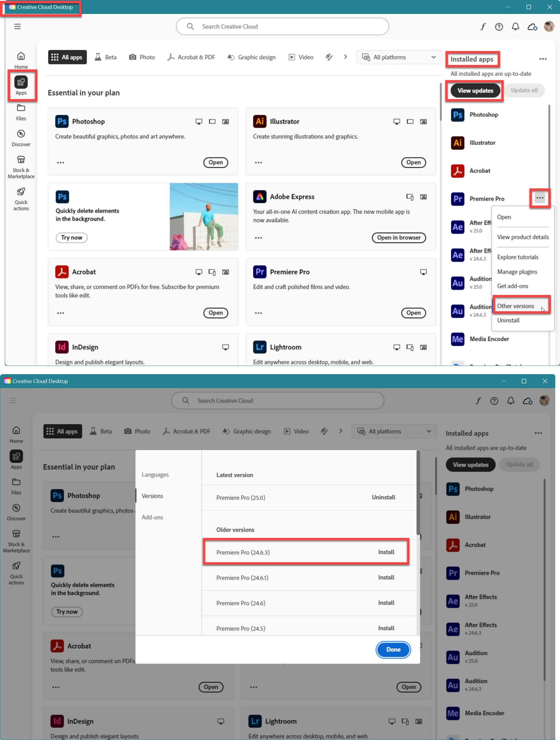Click Photoshop icon in top installed apps list

(x=457, y=115)
